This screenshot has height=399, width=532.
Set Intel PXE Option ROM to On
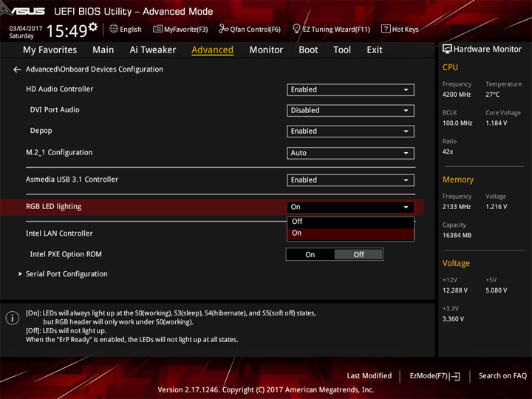tap(310, 254)
